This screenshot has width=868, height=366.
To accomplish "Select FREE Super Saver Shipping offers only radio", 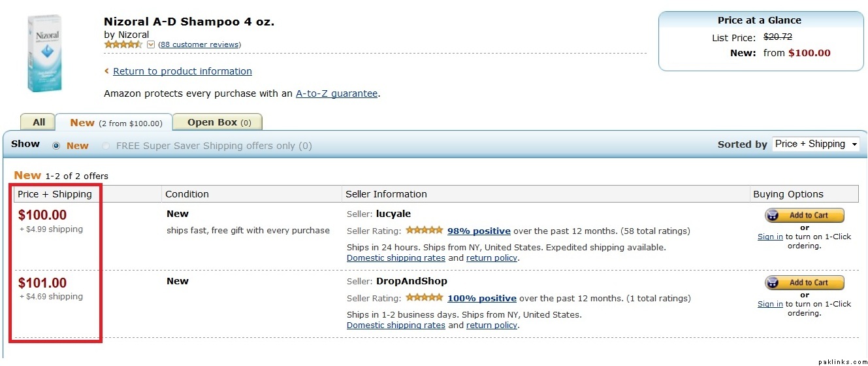I will 106,146.
